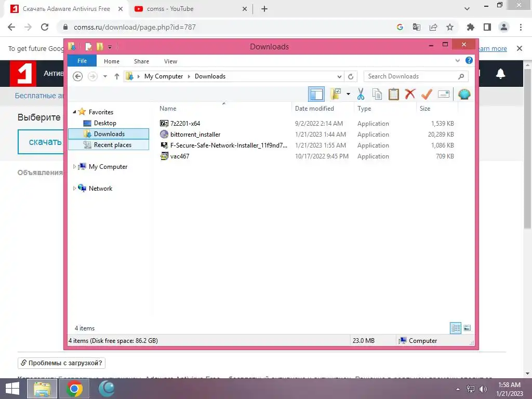
Task: Click Проблемы с загрузкой? button
Action: tap(61, 363)
